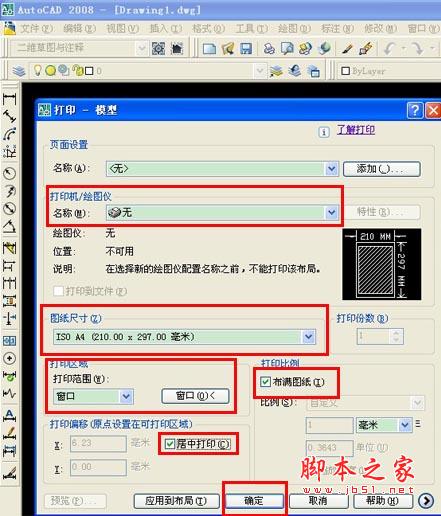Select the Radius dimension tool

coord(9,173)
